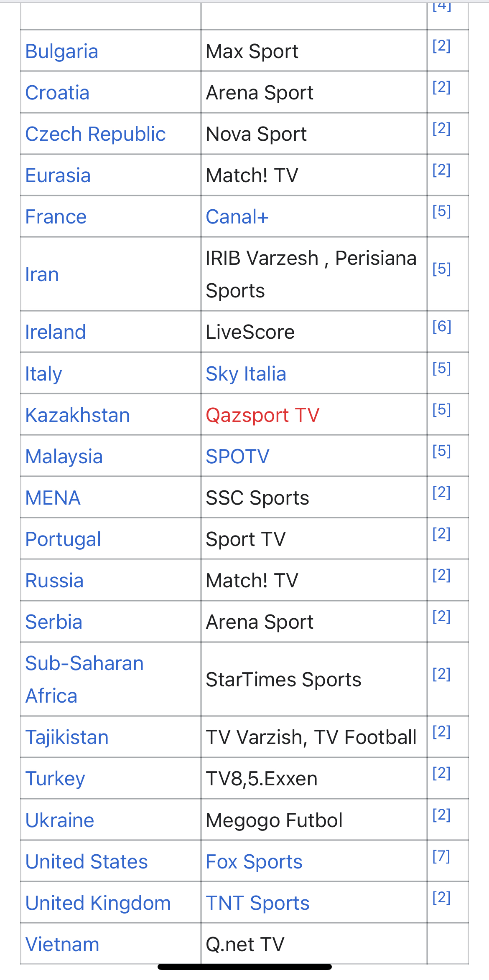Tap citation [6] in the Ireland row
Viewport: 489px width, 980px height.
[x=441, y=326]
